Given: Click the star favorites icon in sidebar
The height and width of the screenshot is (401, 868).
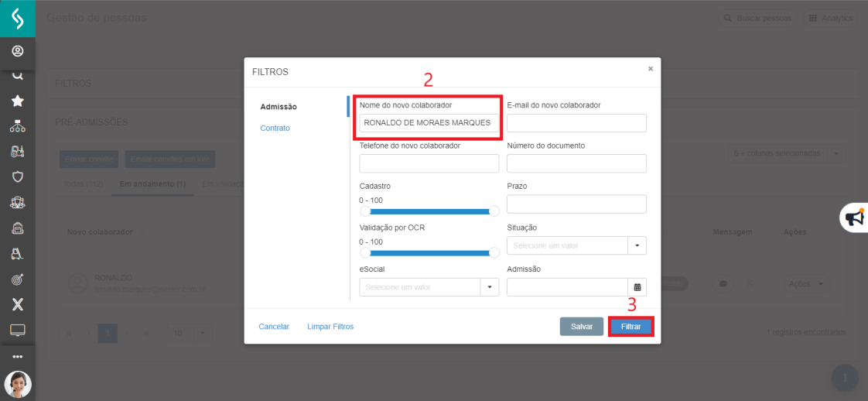Looking at the screenshot, I should coord(17,101).
